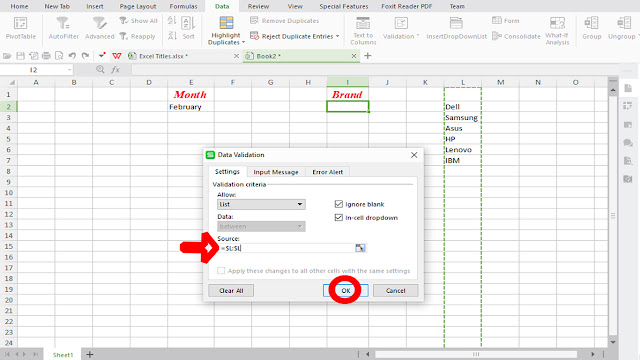
Task: Click the Name Box showing I2
Action: (34, 70)
